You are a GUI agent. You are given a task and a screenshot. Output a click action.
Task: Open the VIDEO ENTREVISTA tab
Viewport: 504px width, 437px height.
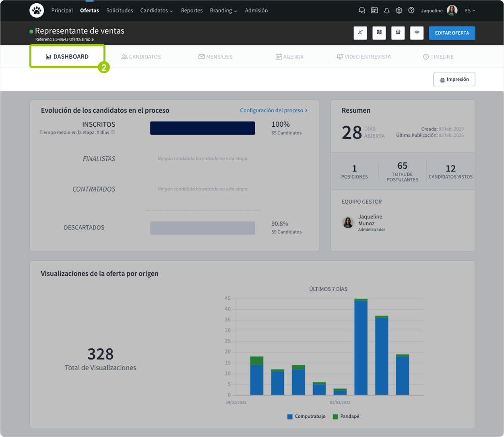364,57
